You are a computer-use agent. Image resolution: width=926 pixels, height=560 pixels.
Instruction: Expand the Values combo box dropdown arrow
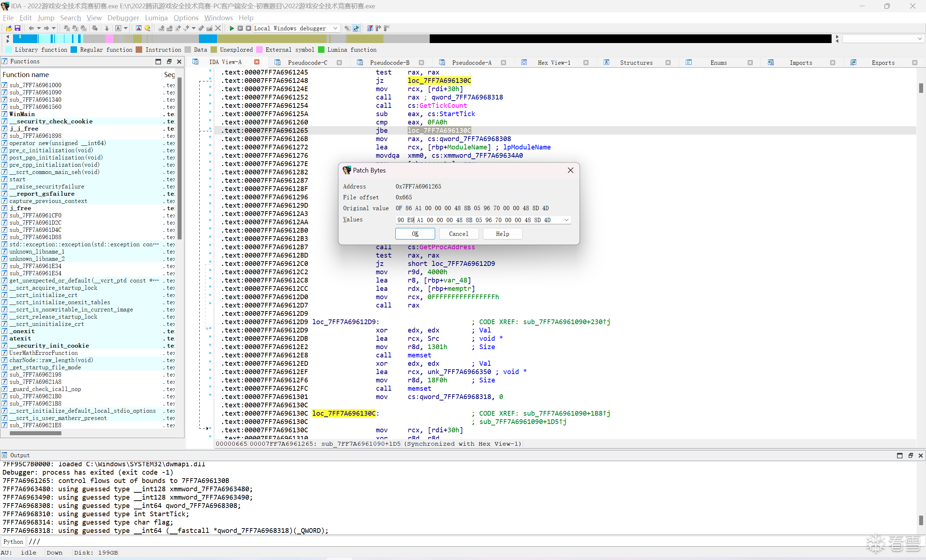(x=566, y=220)
